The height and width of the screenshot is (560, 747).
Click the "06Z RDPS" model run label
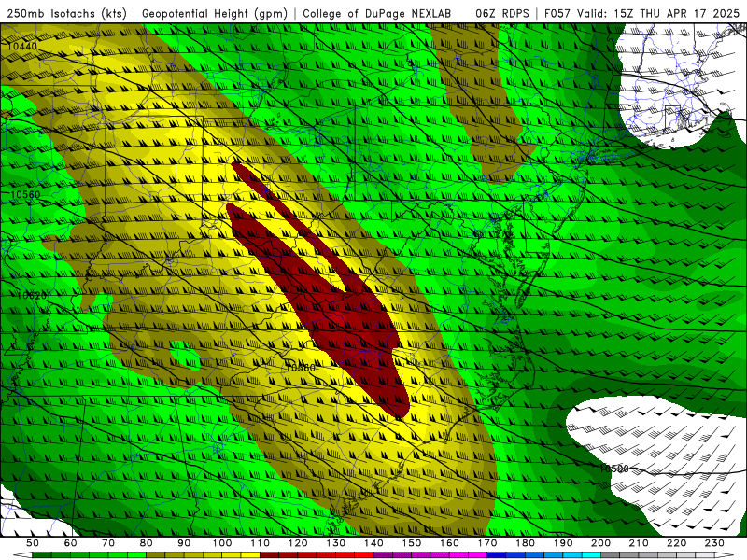502,13
